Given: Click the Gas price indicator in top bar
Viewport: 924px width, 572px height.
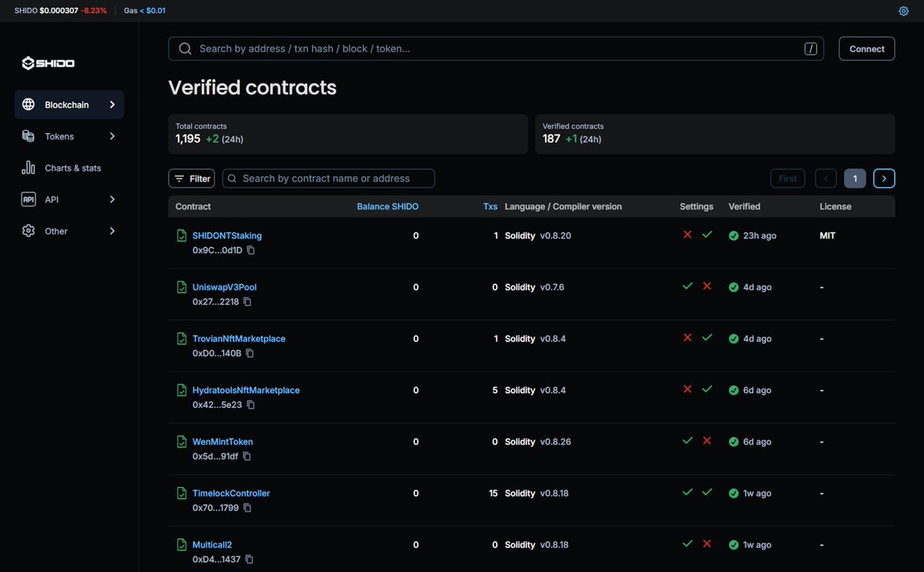Looking at the screenshot, I should pyautogui.click(x=145, y=11).
